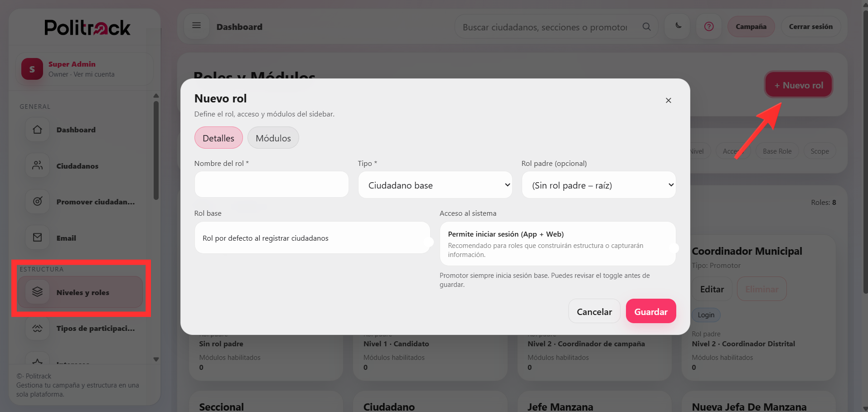Open Ver mi cuenta link
The height and width of the screenshot is (412, 868).
[x=95, y=74]
